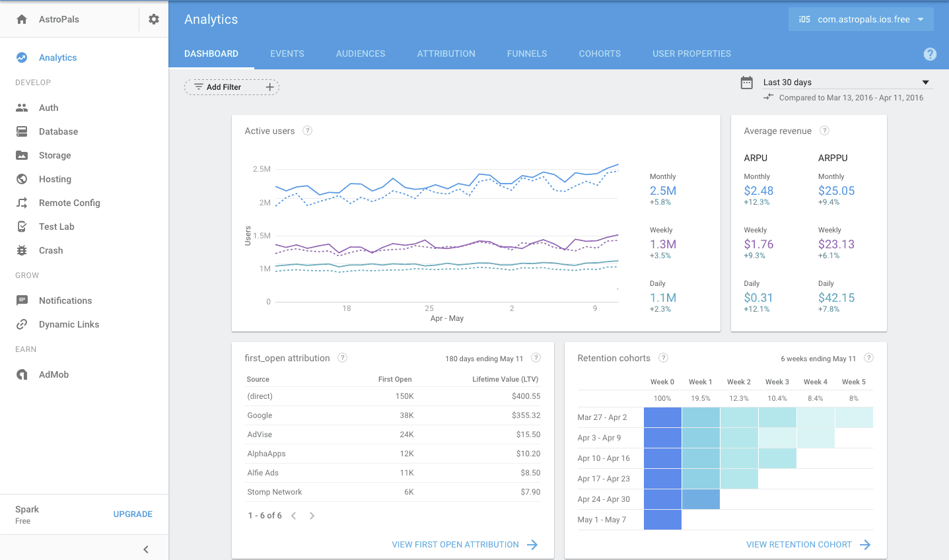Expand the com.astropals.ios.free app selector
Screen dimensions: 949x560
click(x=861, y=19)
